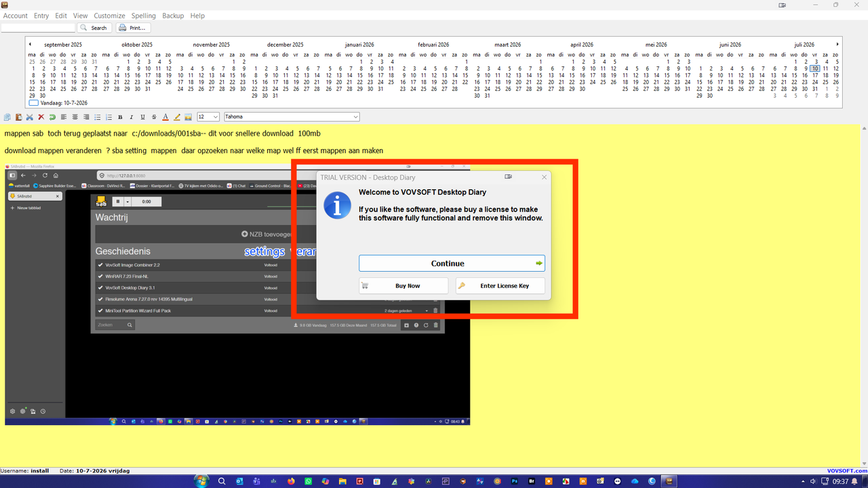The height and width of the screenshot is (488, 868).
Task: Click the diary line starting 'download mappen veranderen'
Action: tap(194, 150)
